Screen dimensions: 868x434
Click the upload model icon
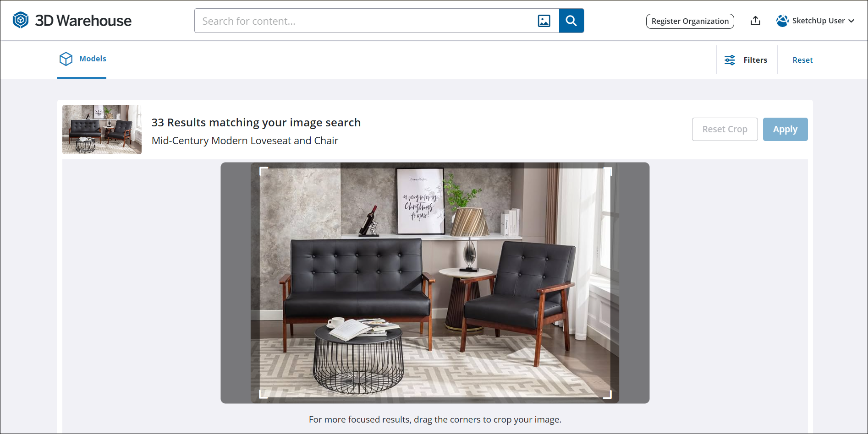pyautogui.click(x=755, y=21)
